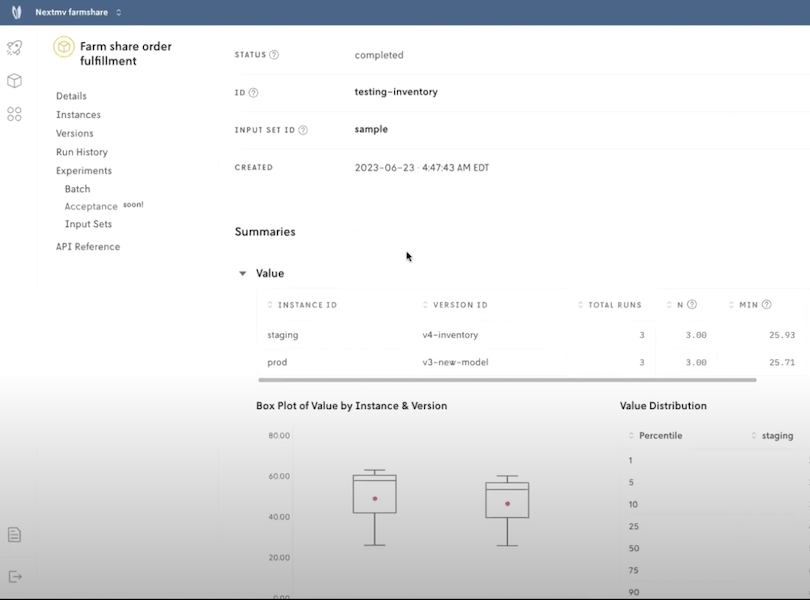Open Run History in side menu
Viewport: 810px width, 600px height.
click(x=81, y=152)
